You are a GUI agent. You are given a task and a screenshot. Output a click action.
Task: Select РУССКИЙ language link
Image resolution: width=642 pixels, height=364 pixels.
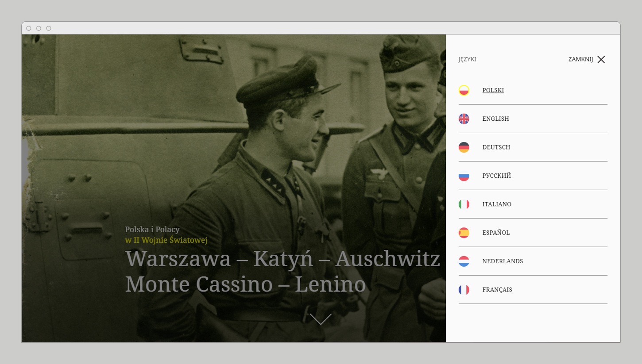click(x=496, y=176)
